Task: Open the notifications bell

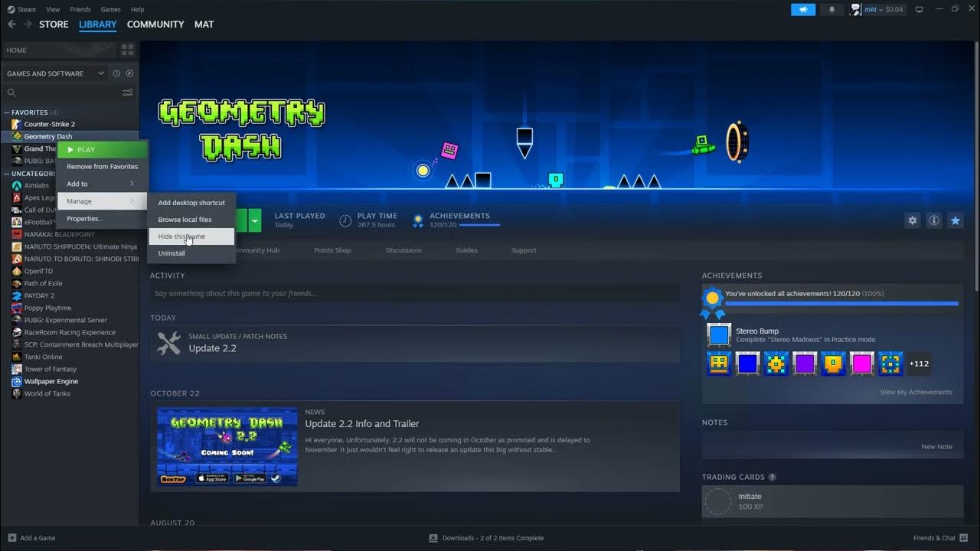Action: click(832, 9)
